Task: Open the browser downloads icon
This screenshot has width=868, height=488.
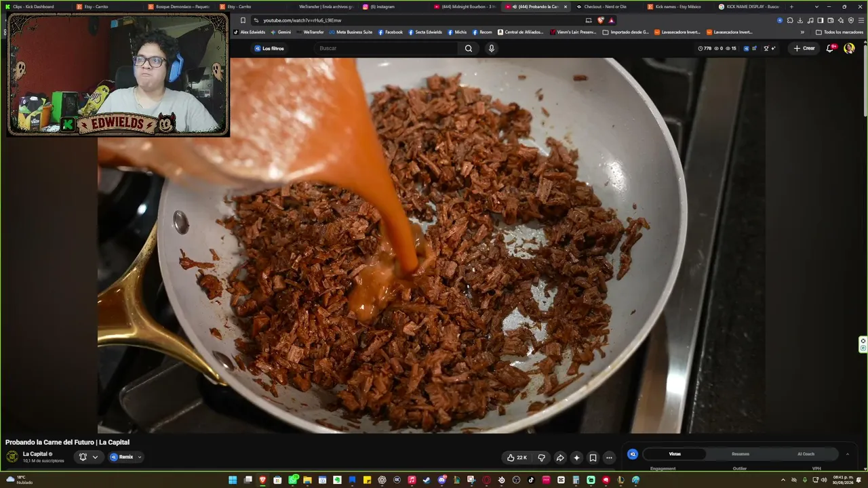Action: (800, 20)
